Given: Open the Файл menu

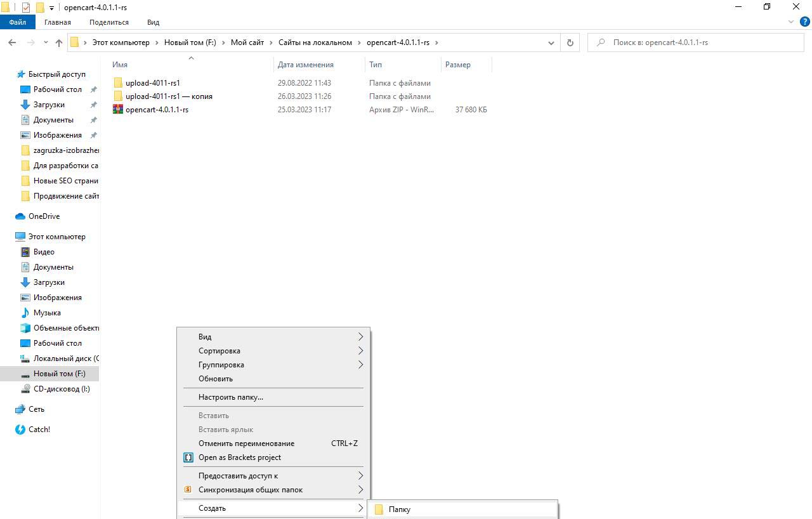Looking at the screenshot, I should [x=17, y=22].
